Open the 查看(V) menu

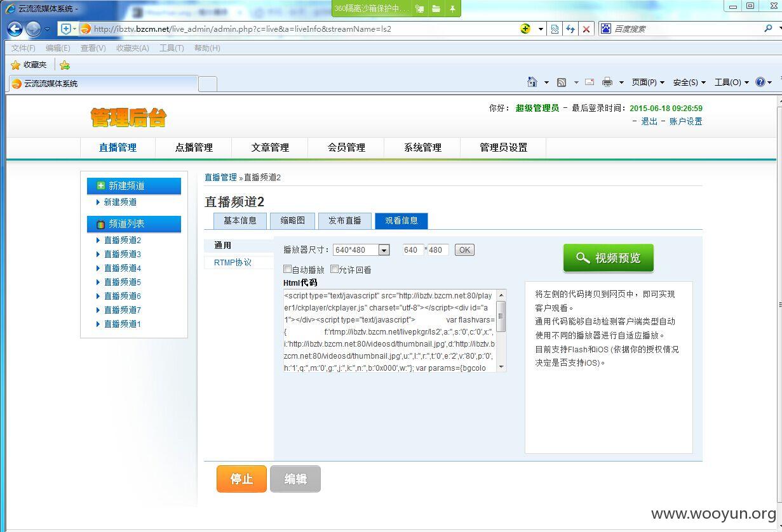pos(93,48)
